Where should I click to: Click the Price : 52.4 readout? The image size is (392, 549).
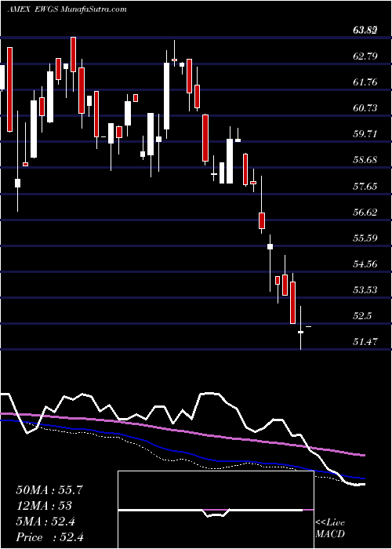click(x=49, y=537)
